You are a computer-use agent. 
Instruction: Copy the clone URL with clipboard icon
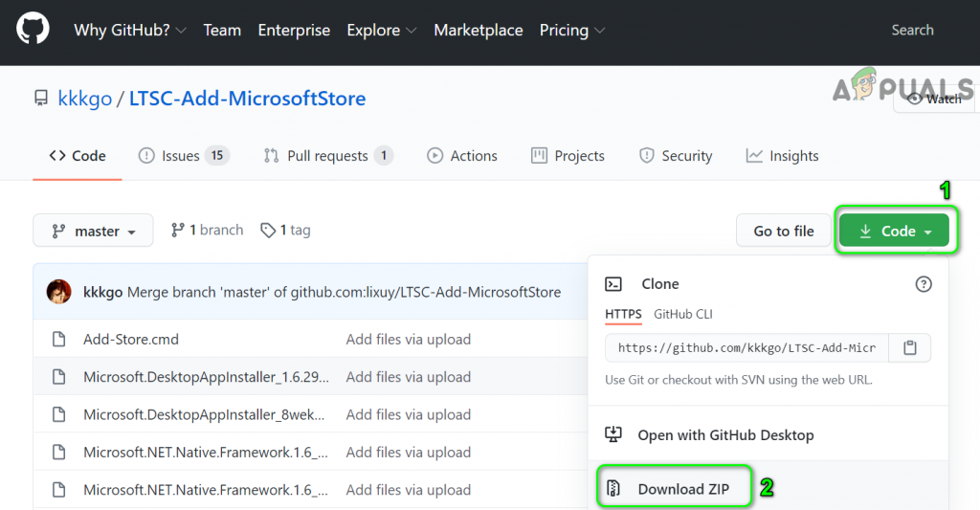coord(910,348)
